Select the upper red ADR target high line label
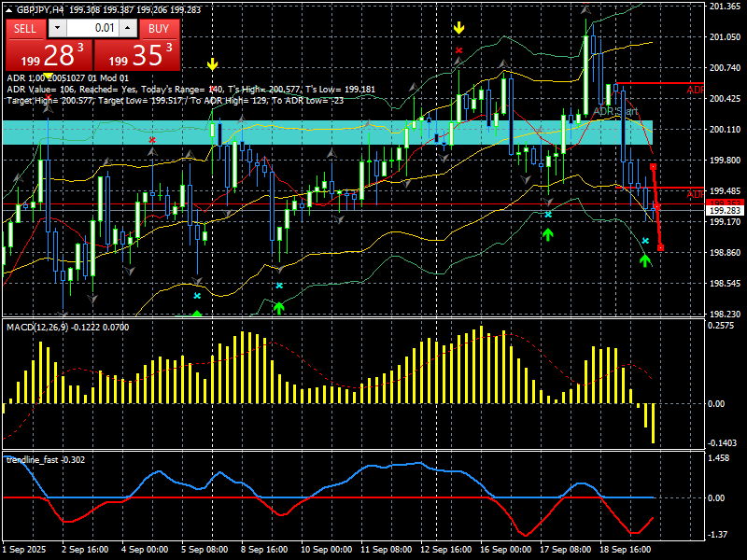 (x=695, y=90)
